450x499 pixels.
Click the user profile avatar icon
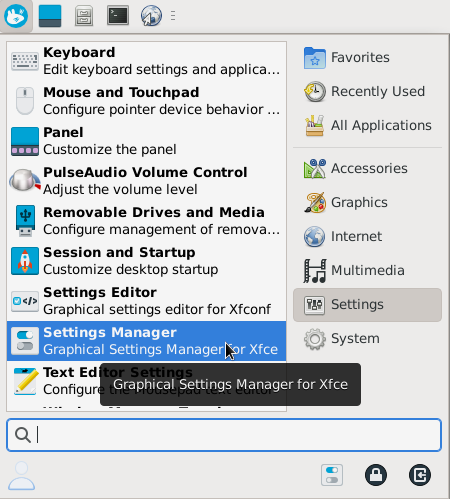click(21, 475)
